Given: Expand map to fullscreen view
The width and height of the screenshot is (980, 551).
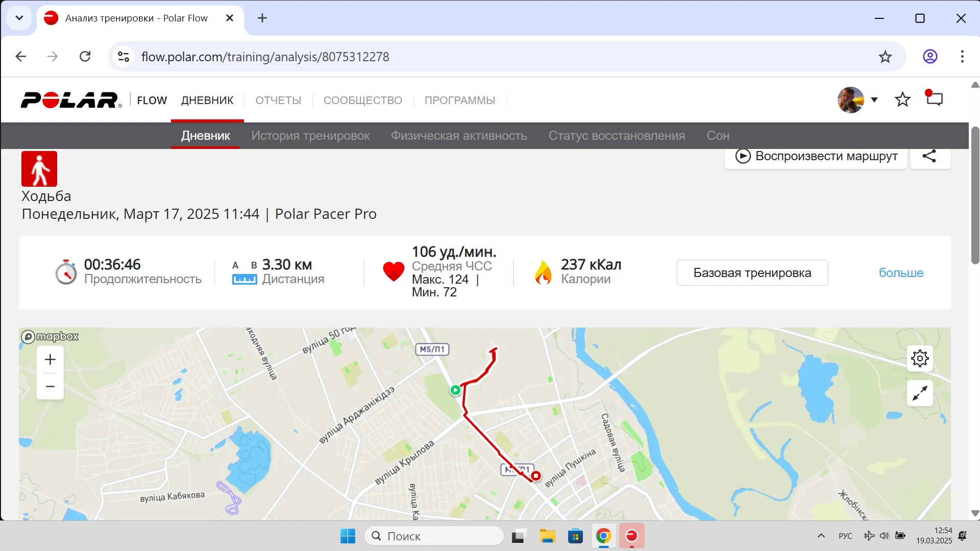Looking at the screenshot, I should [x=920, y=393].
